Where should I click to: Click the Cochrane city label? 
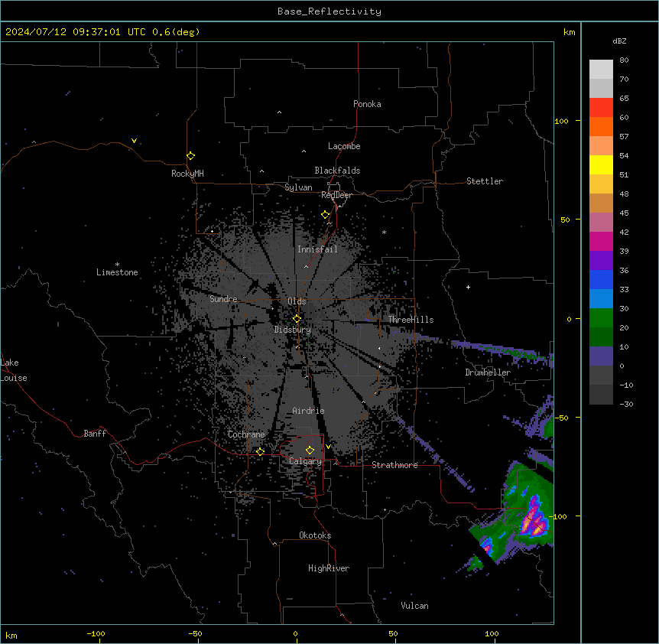click(x=246, y=434)
